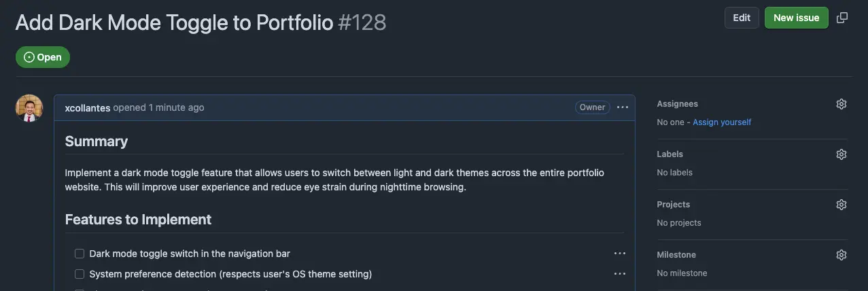Copy the issue link icon
Screen dimensions: 868x291
842,18
